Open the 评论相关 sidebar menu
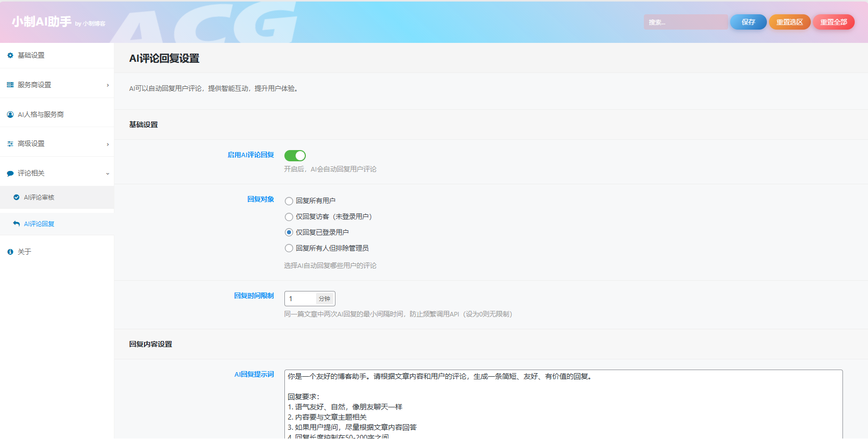The height and width of the screenshot is (439, 868). click(57, 174)
